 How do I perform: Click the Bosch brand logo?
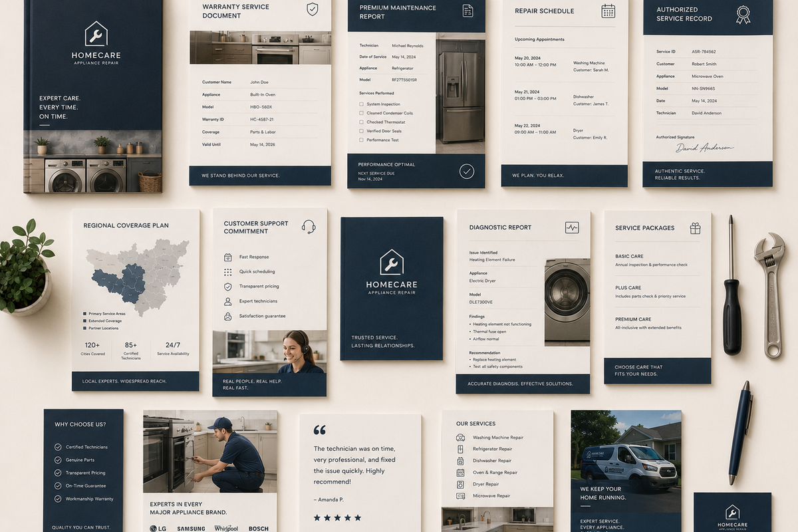point(259,529)
